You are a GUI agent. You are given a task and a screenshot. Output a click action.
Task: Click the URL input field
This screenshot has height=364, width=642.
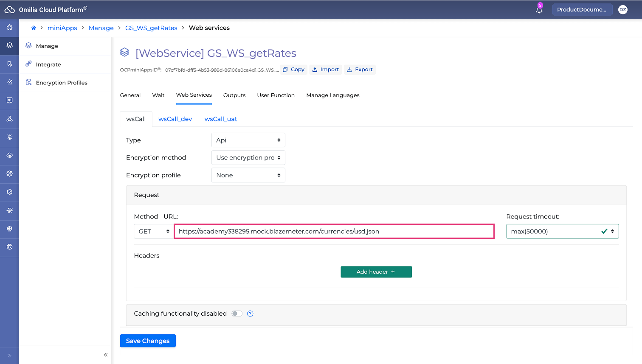click(334, 231)
